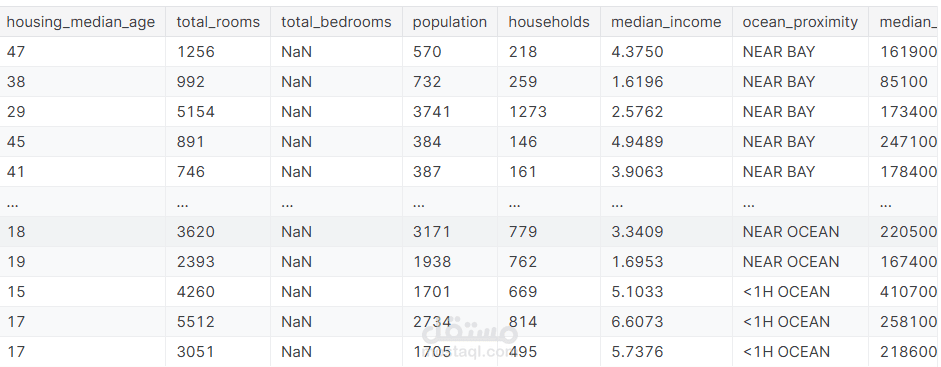Image resolution: width=941 pixels, height=367 pixels.
Task: Click the households column header
Action: (549, 22)
